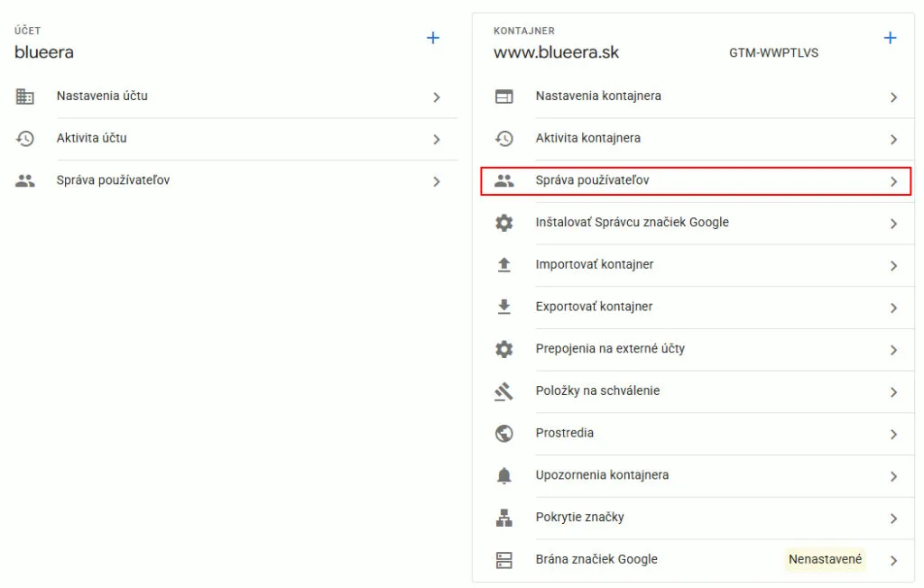Open Brána značiek Google item

coord(596,559)
